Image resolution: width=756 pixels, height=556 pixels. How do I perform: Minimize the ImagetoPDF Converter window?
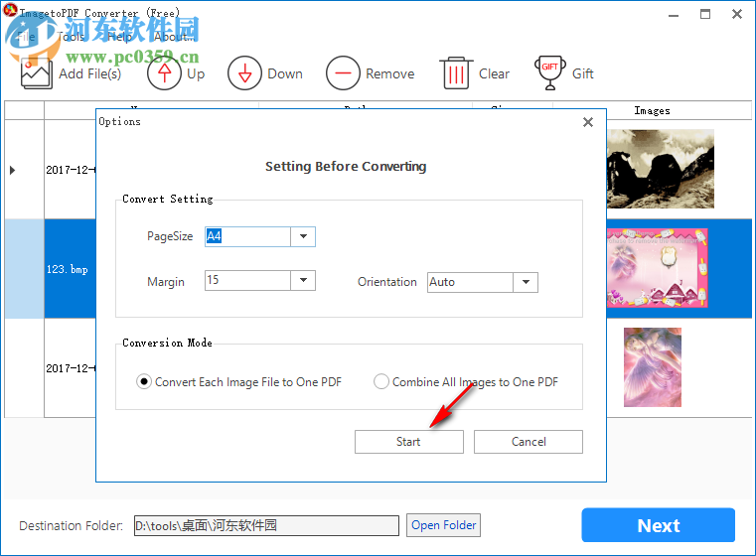[674, 15]
